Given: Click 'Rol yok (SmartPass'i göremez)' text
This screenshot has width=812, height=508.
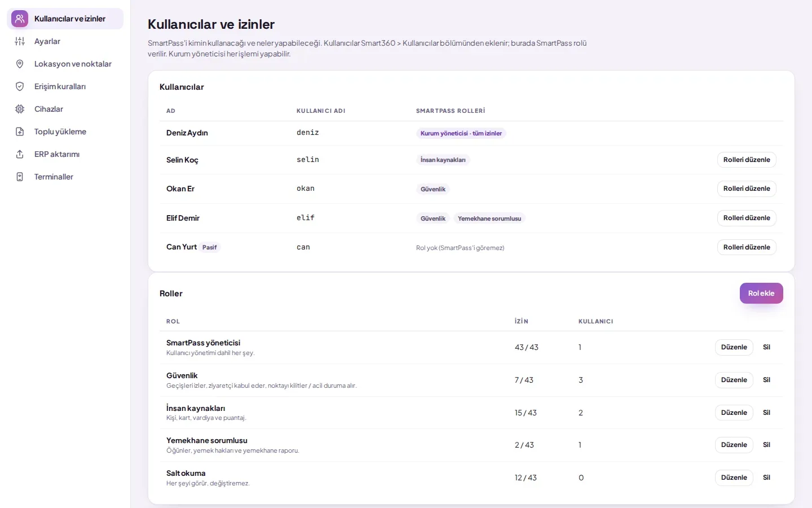Looking at the screenshot, I should point(460,248).
